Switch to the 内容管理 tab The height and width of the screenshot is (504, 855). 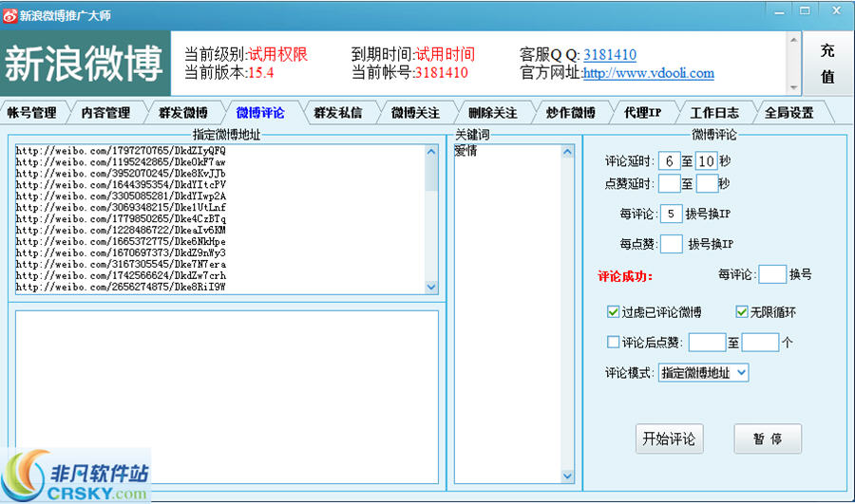(x=105, y=113)
